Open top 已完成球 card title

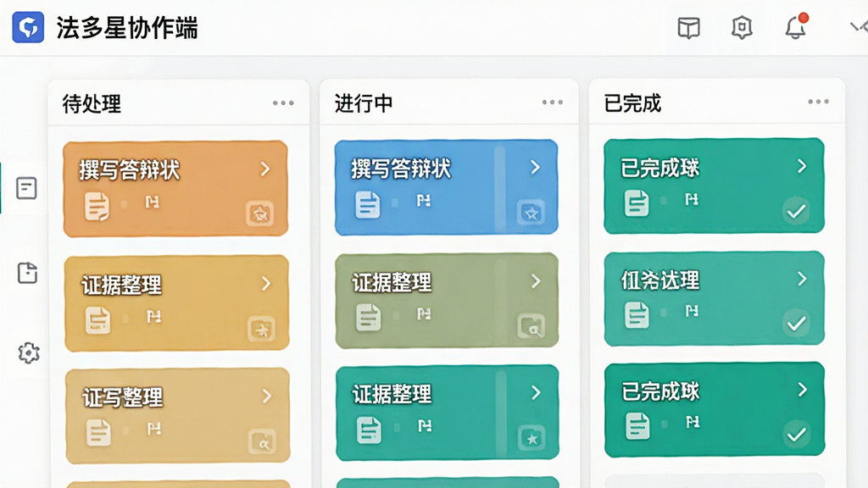click(x=659, y=168)
